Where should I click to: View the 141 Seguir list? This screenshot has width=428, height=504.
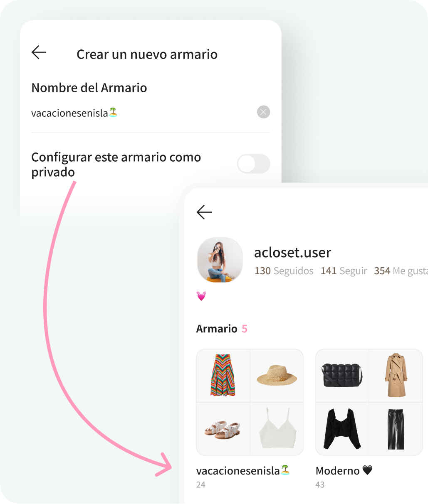(344, 271)
